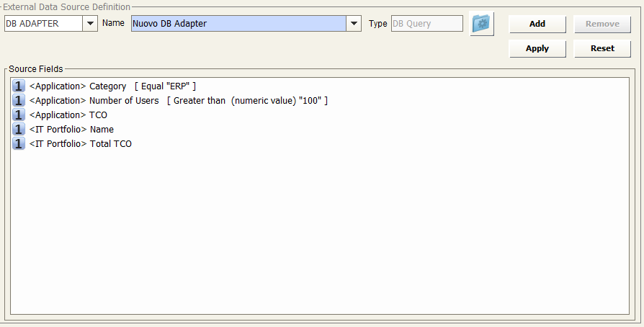Click the folder settings icon next to Type

click(481, 24)
